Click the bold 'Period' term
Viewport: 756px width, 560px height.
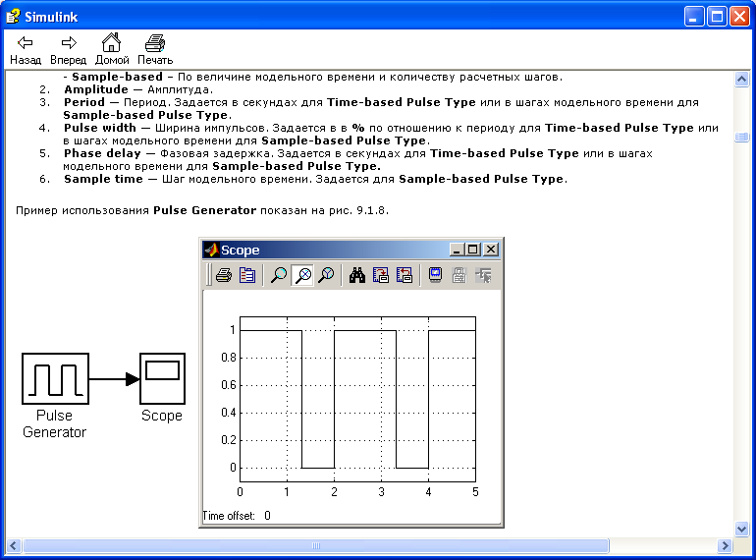click(83, 102)
